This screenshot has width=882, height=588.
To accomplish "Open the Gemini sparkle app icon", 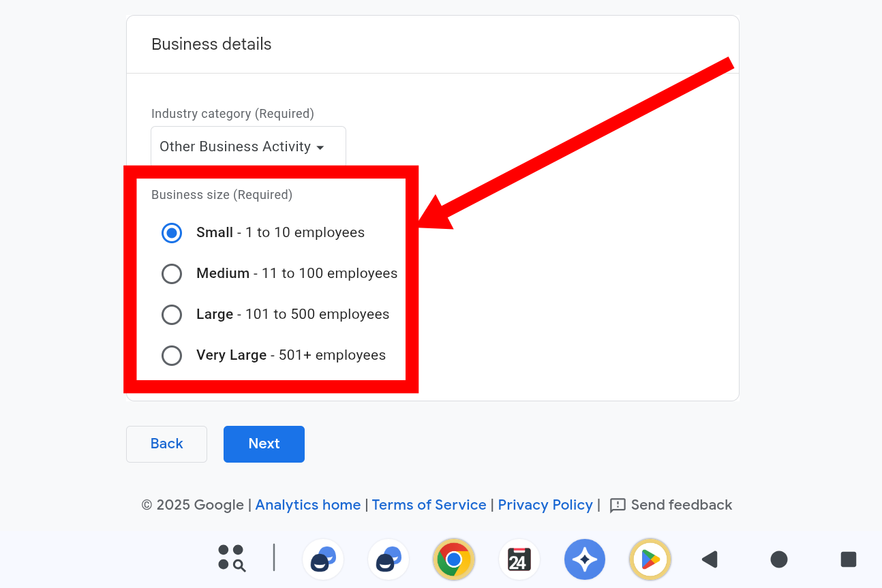I will [584, 559].
